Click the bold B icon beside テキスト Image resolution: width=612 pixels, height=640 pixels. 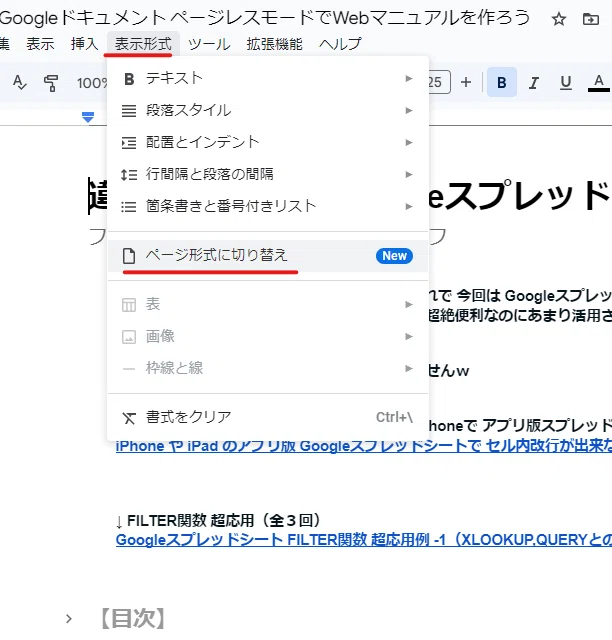(129, 79)
